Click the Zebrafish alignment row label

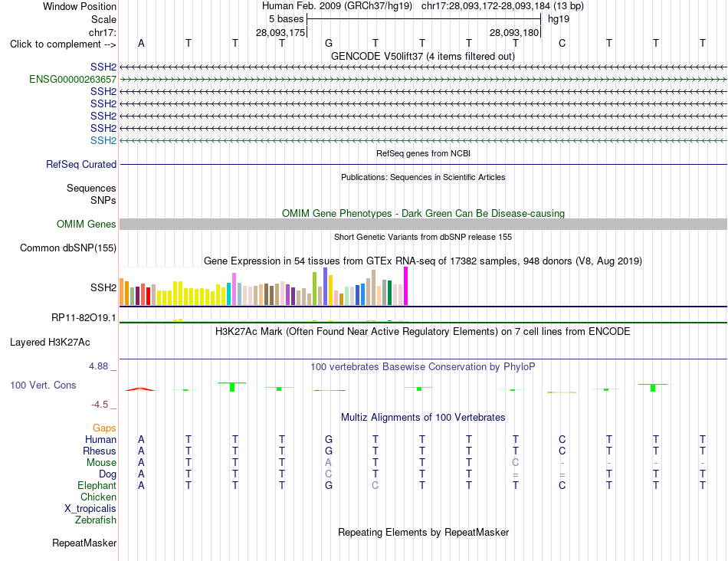tap(96, 520)
